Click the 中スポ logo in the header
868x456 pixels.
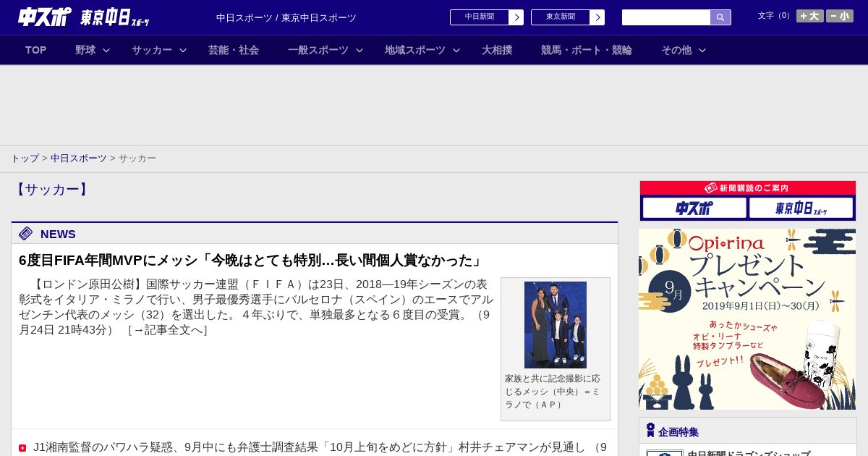click(x=45, y=17)
